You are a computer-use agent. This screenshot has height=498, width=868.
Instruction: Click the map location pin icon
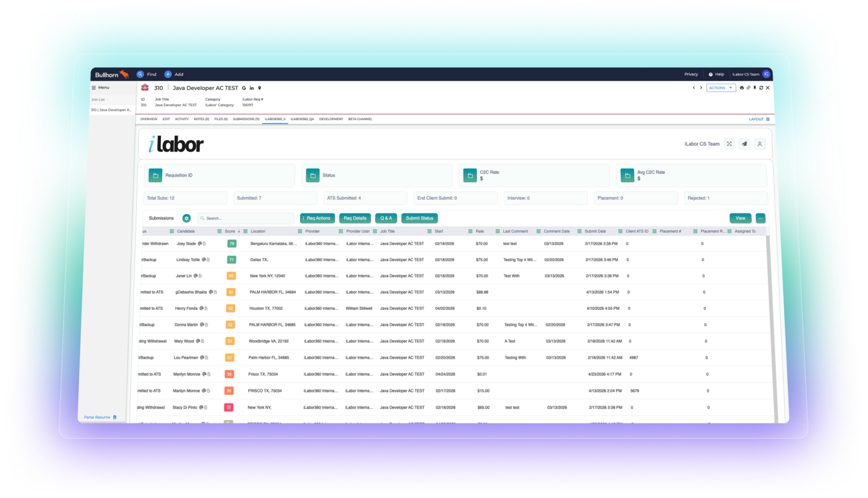(x=260, y=88)
